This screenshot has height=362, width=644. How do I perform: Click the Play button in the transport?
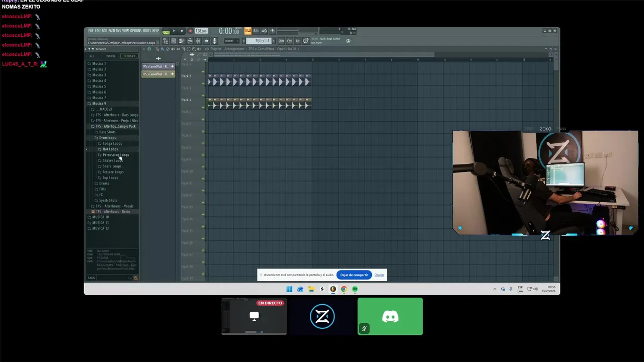tap(174, 31)
